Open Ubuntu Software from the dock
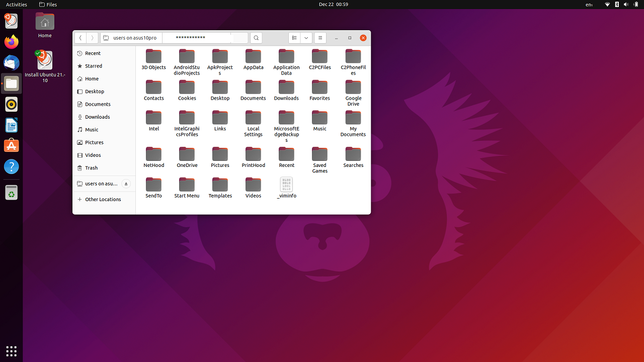Image resolution: width=644 pixels, height=362 pixels. 11,146
